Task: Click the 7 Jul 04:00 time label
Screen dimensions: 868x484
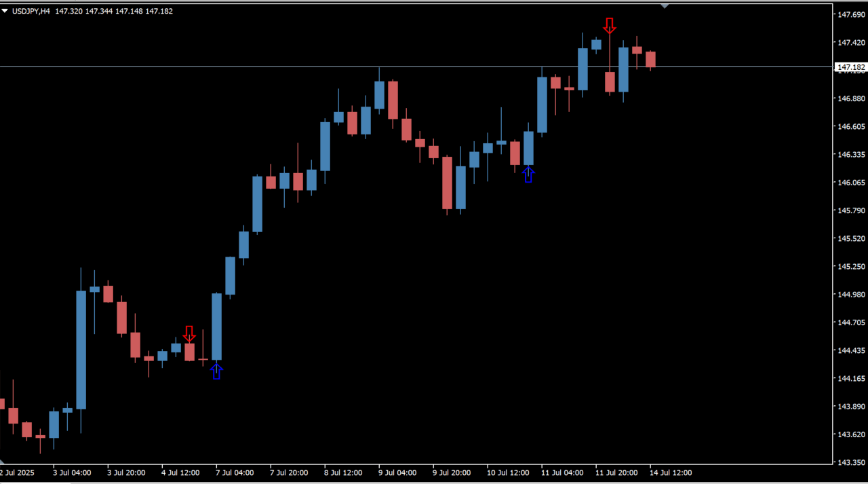Action: 235,472
